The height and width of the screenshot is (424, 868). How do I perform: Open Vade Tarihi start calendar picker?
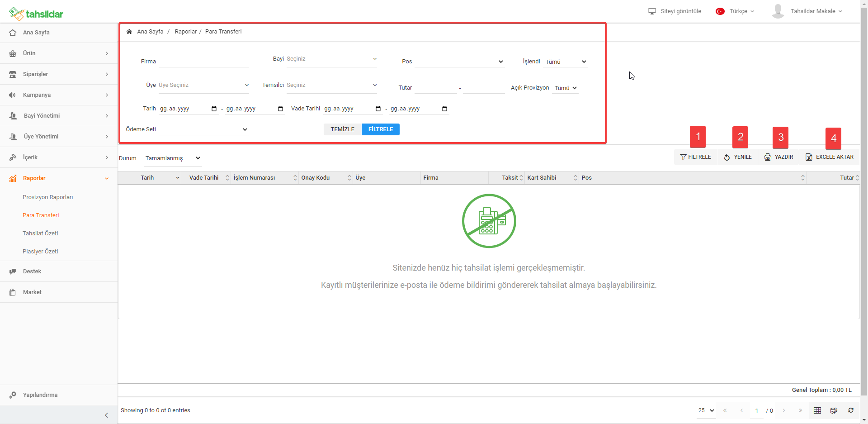coord(378,109)
